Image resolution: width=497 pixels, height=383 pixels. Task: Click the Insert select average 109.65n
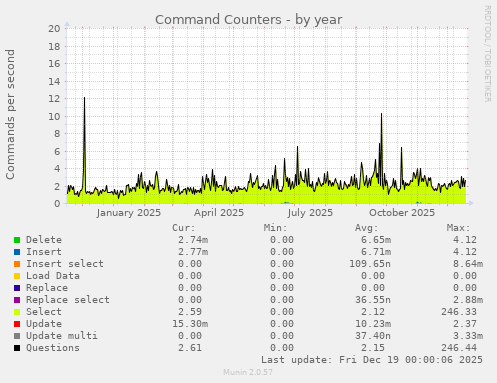370,264
